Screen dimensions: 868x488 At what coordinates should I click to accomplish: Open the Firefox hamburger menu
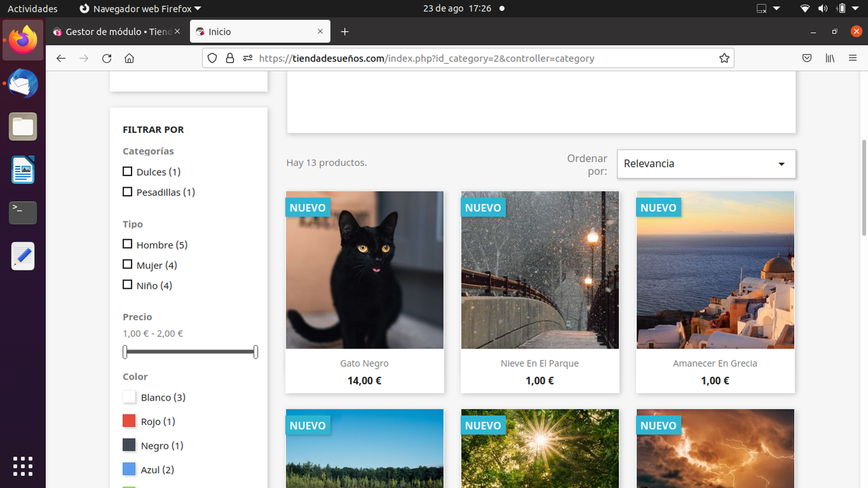point(853,58)
